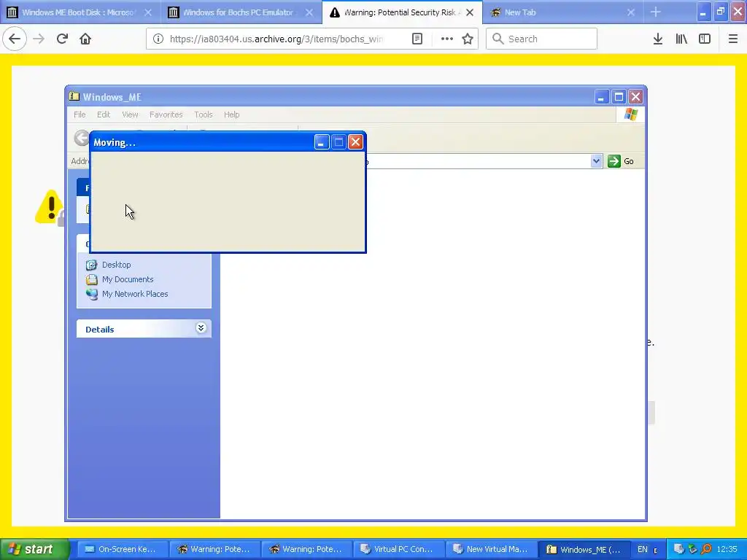
Task: Close the Bochs PC Emulator tab
Action: tap(309, 12)
